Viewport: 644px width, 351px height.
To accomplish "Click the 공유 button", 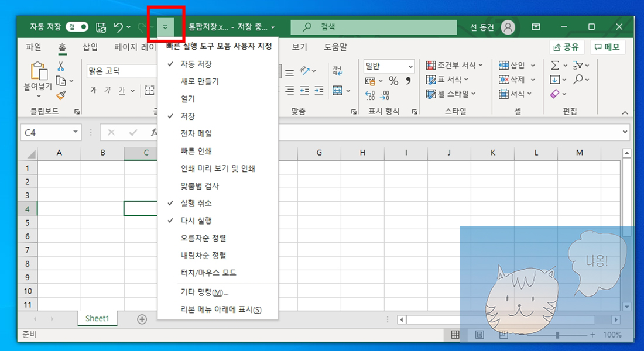I will [567, 47].
